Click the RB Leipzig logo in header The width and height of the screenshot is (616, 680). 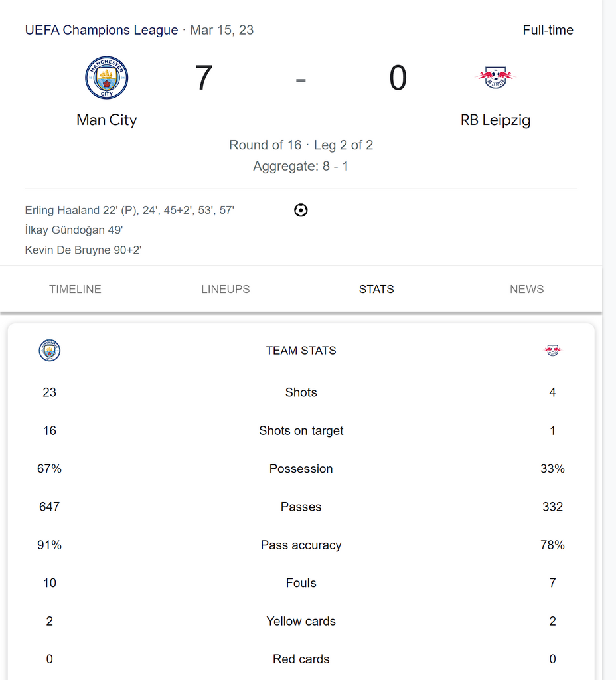click(495, 78)
